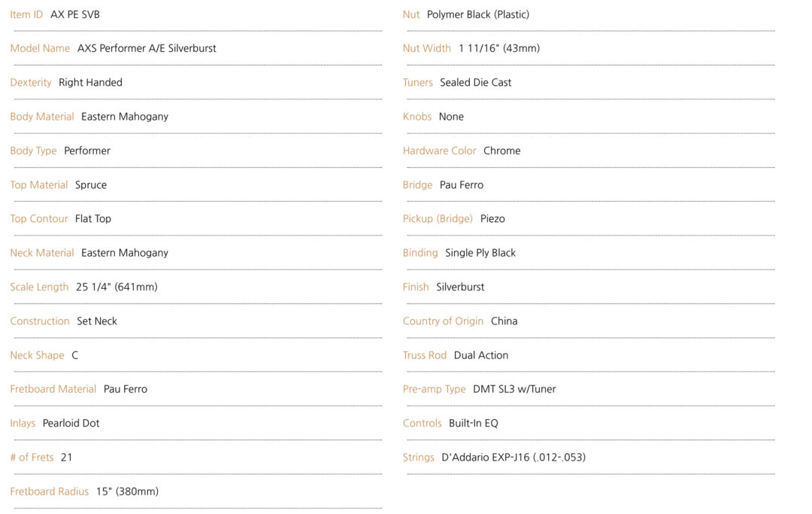The height and width of the screenshot is (514, 812).
Task: Click the Hardware Color label
Action: point(440,151)
